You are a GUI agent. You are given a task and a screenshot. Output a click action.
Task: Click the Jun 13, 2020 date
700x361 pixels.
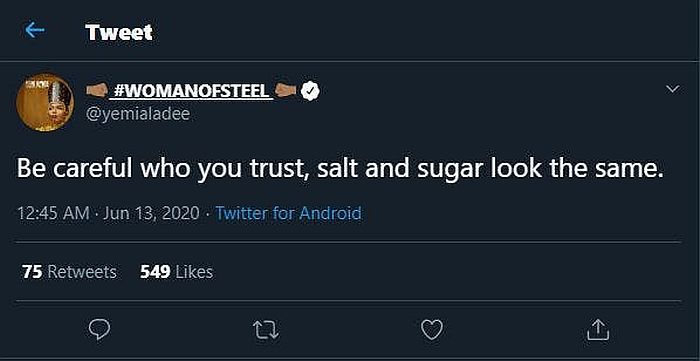(151, 214)
